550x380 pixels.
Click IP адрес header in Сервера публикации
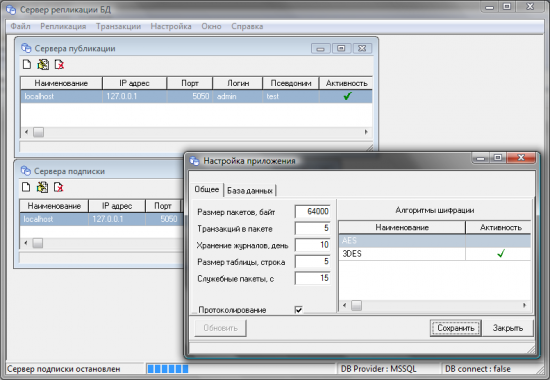(134, 83)
